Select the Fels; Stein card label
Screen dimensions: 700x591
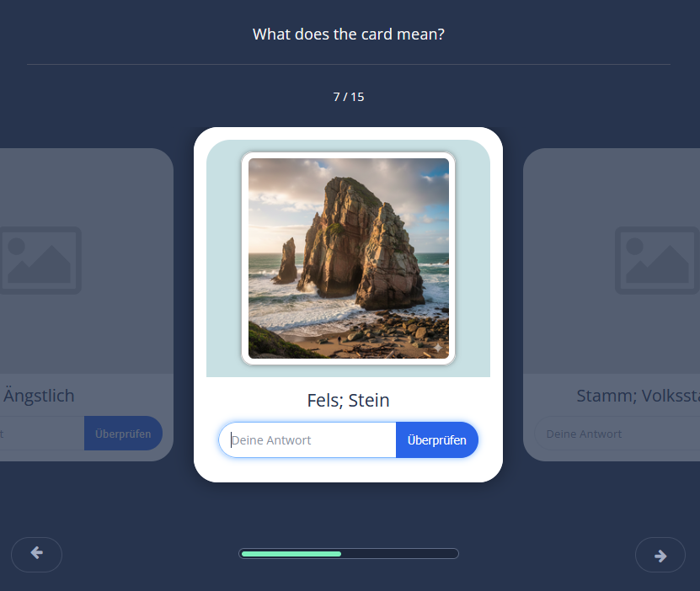348,400
